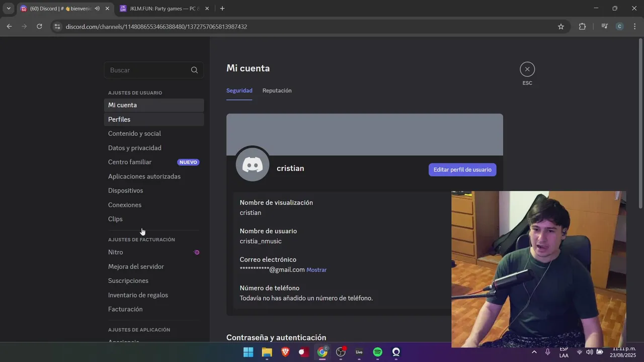Open Spotify from the taskbar
644x362 pixels.
tap(378, 352)
